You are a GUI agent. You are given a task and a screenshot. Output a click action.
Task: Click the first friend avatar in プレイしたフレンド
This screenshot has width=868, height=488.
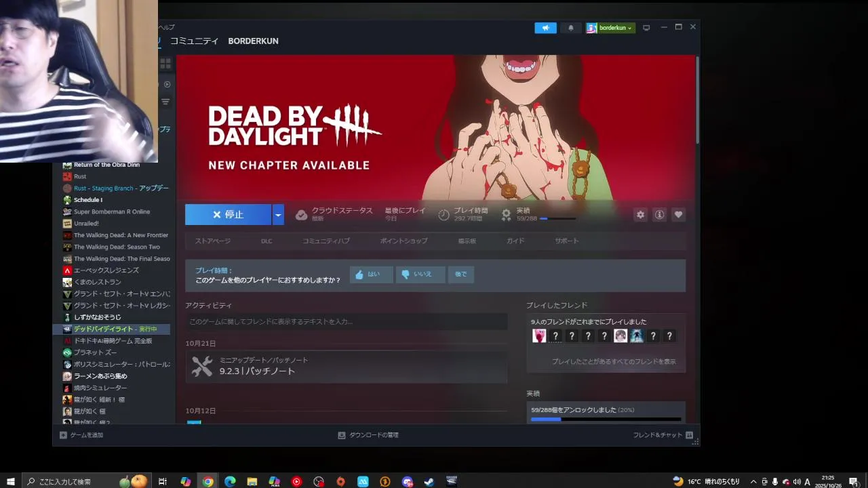(539, 335)
